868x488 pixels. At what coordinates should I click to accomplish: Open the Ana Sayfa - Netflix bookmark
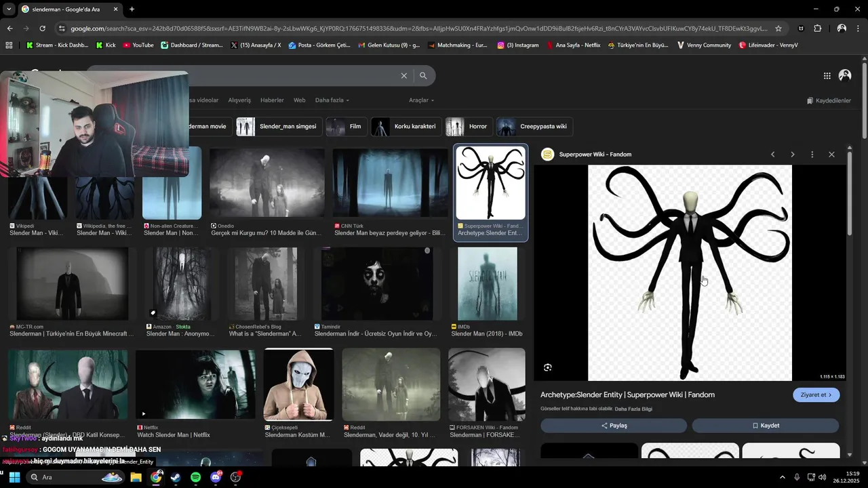573,45
